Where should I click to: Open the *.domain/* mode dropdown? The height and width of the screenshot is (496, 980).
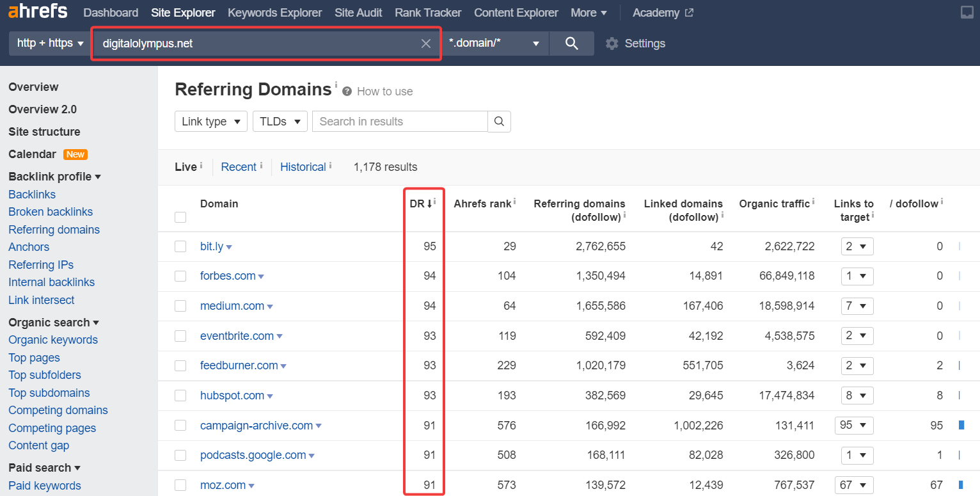495,44
